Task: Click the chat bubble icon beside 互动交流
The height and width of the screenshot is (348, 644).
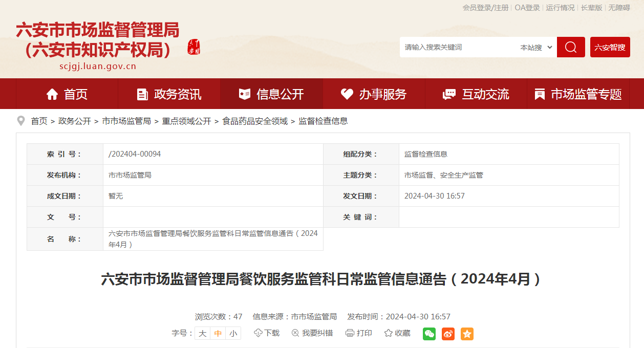Action: point(449,94)
